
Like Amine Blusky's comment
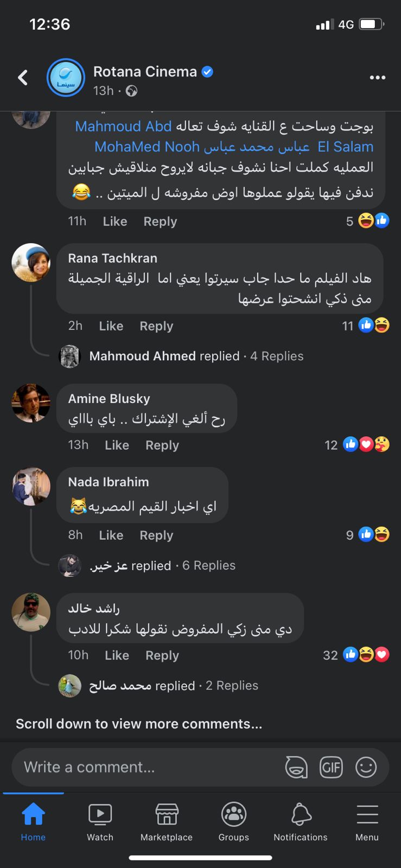tap(117, 445)
